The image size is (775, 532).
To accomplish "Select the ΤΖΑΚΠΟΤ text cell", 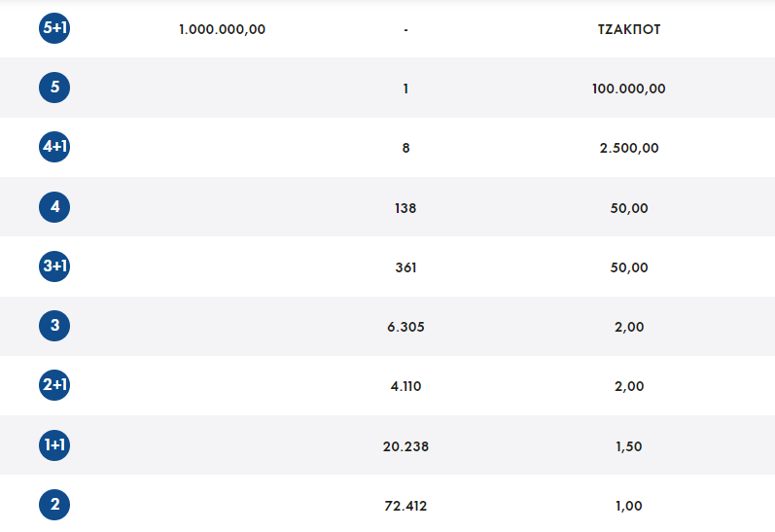I will [629, 29].
